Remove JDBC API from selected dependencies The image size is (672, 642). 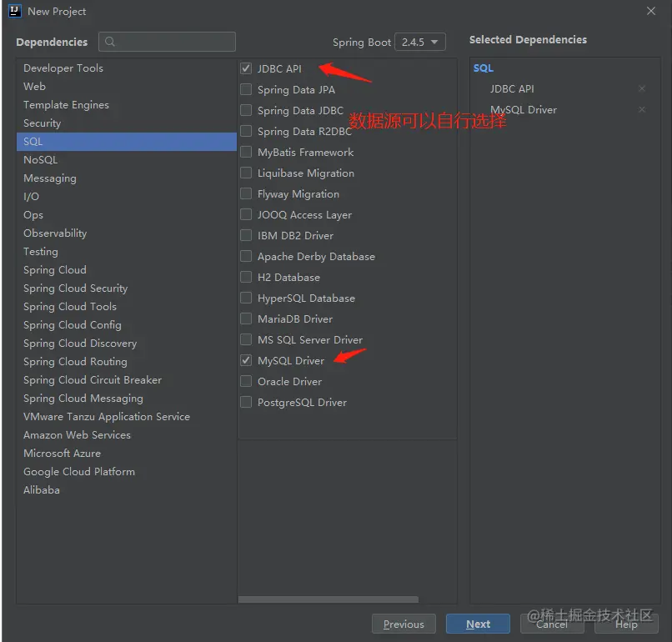click(x=642, y=88)
